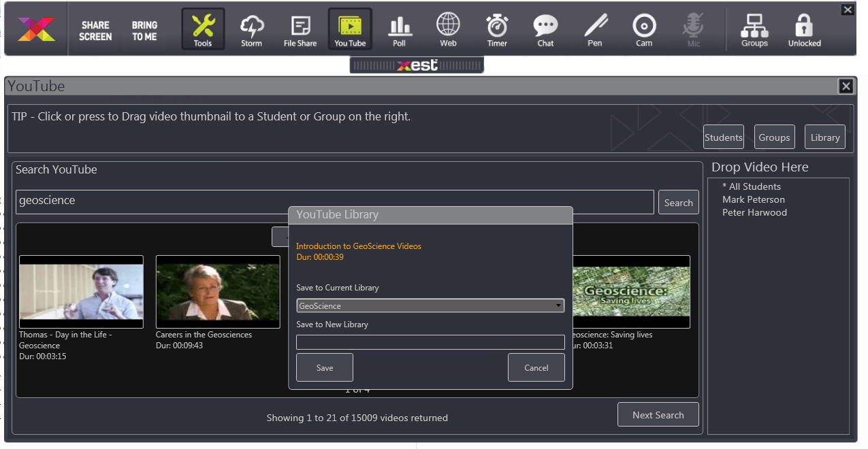Activate Share Screen
868x449 pixels.
click(95, 31)
